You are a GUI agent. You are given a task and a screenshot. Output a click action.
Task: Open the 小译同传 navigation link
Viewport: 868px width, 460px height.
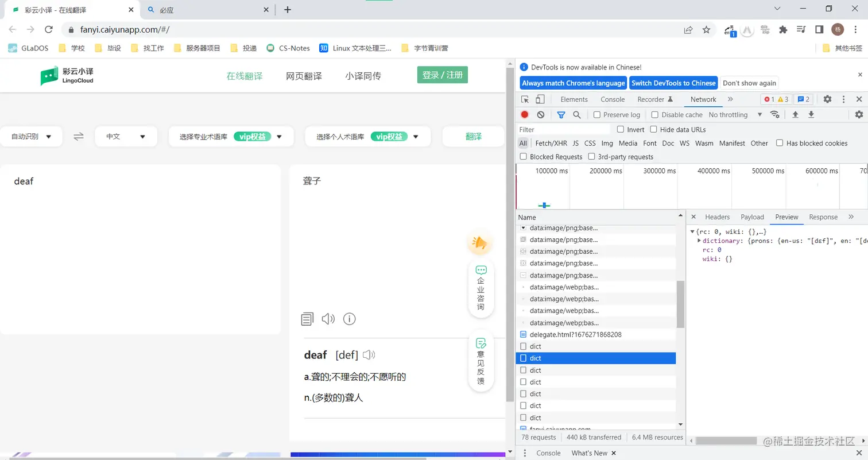click(363, 76)
